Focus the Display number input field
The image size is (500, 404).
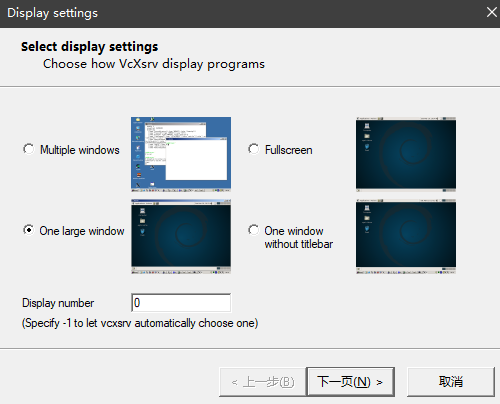click(181, 303)
